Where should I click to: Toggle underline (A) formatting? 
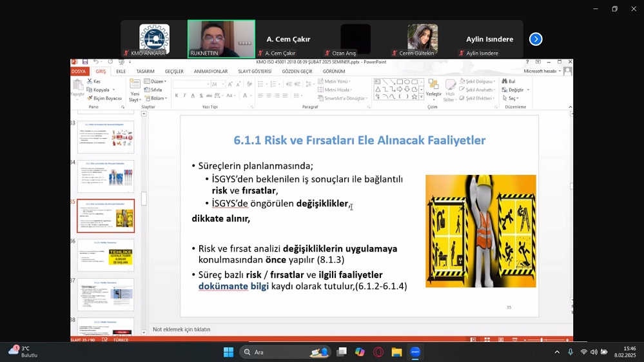click(193, 96)
